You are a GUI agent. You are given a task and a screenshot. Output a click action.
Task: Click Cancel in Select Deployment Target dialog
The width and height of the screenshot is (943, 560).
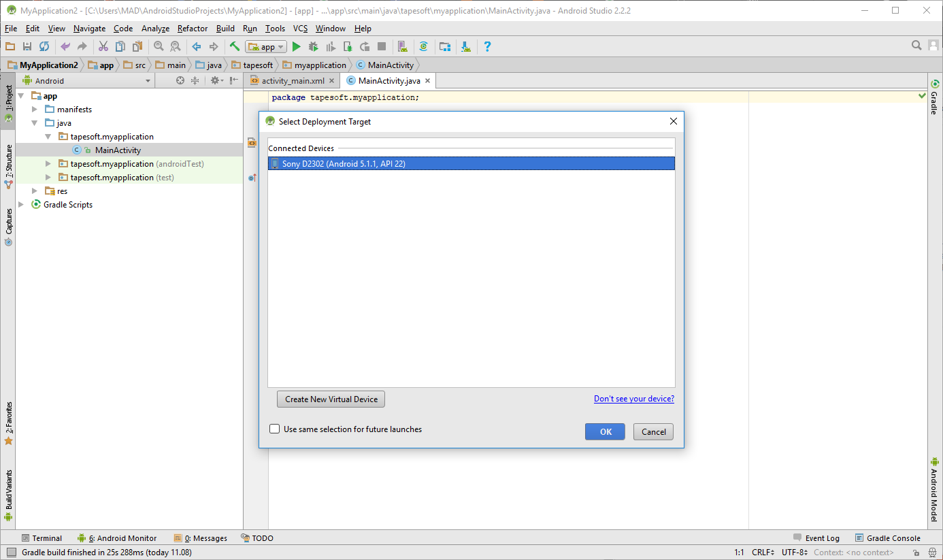[654, 431]
